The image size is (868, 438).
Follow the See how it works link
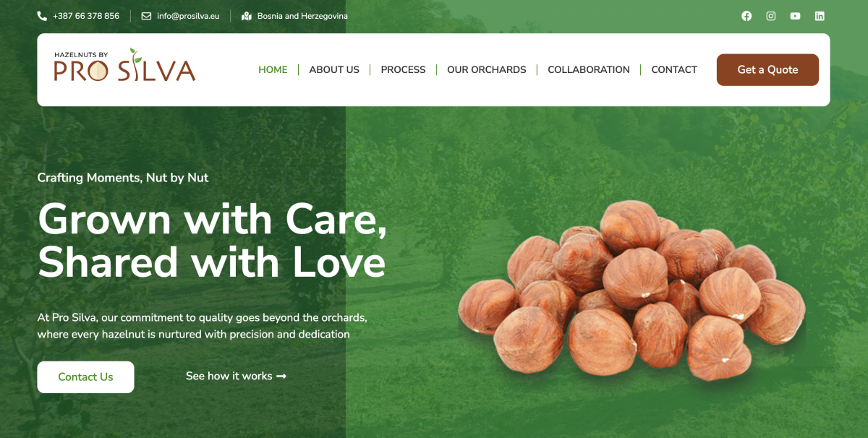coord(236,377)
